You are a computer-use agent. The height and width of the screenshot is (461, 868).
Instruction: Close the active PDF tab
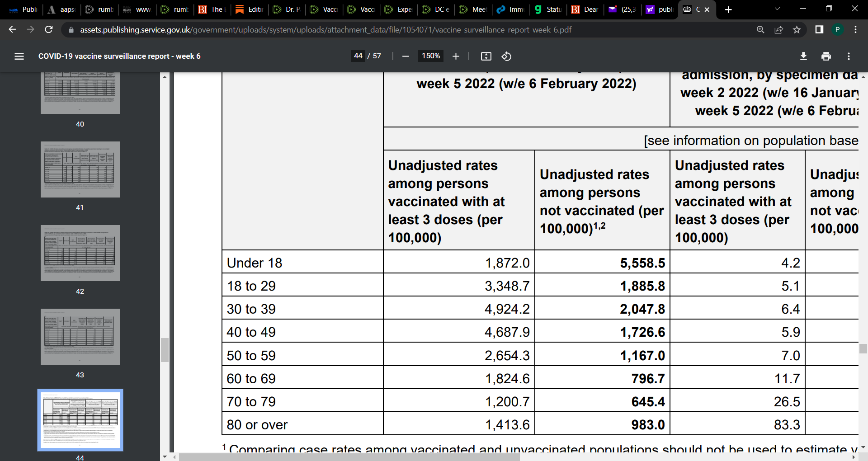(x=707, y=9)
